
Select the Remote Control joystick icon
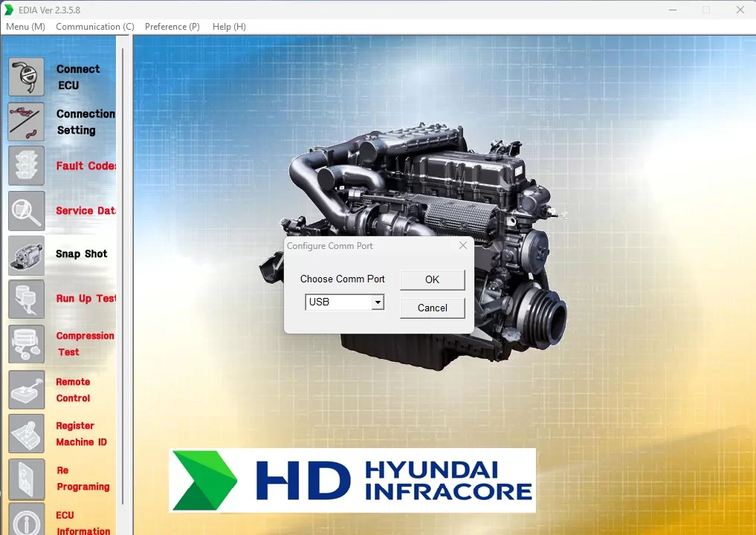point(27,389)
